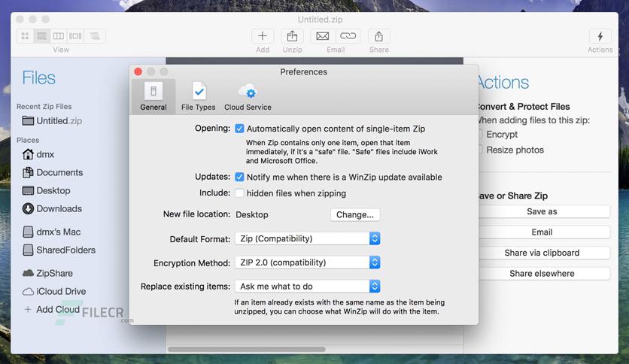This screenshot has height=364, width=629.
Task: Click the Unzip toolbar icon
Action: [x=292, y=36]
